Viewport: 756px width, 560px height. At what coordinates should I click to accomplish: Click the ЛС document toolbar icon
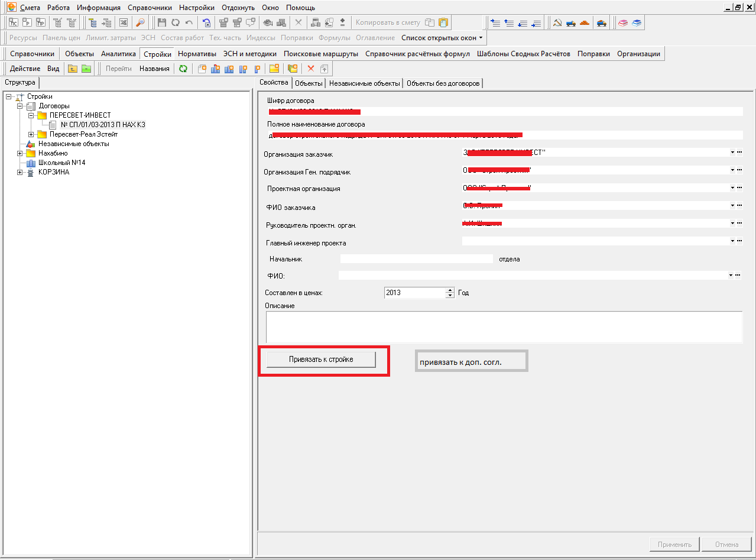[13, 22]
